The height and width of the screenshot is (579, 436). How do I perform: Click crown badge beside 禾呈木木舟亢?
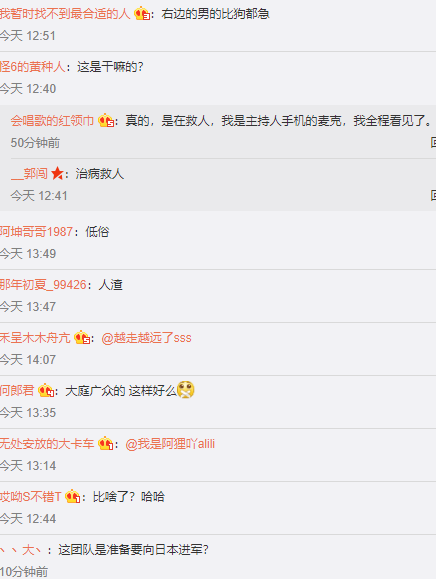82,338
